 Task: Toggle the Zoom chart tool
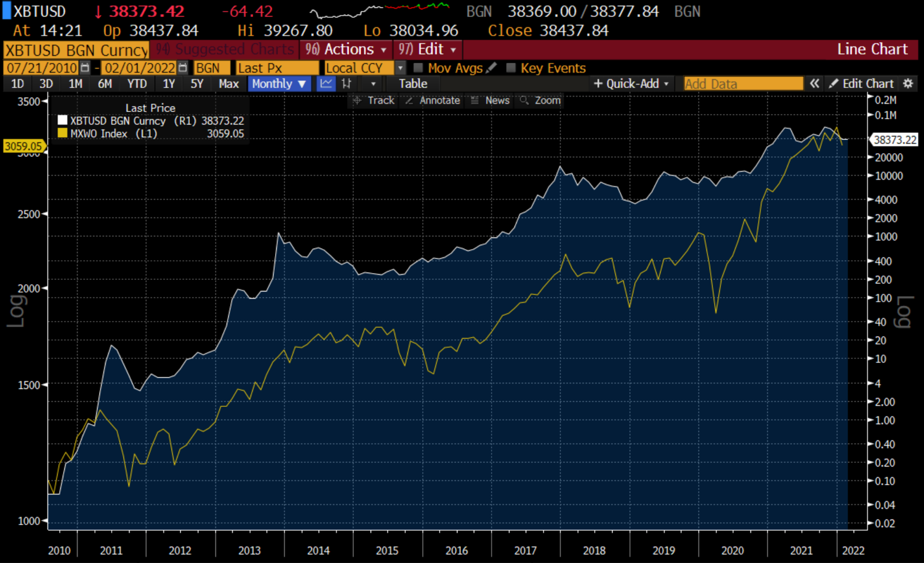coord(540,100)
